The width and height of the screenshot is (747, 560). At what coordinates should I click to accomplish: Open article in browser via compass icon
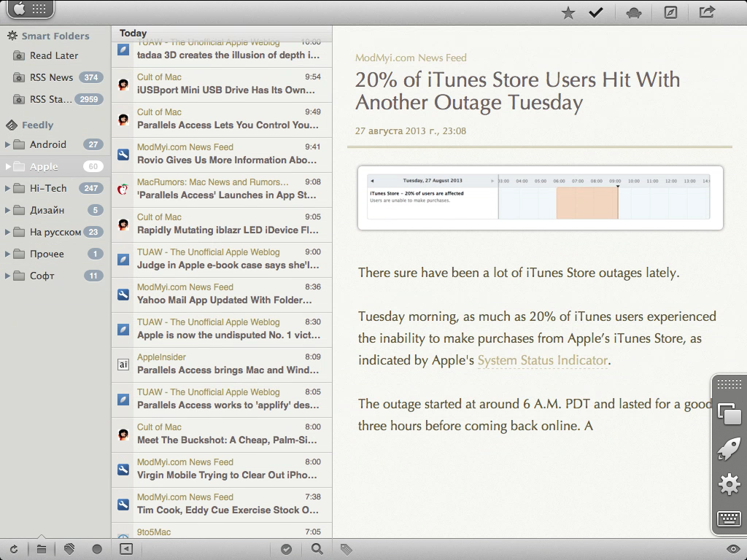670,12
